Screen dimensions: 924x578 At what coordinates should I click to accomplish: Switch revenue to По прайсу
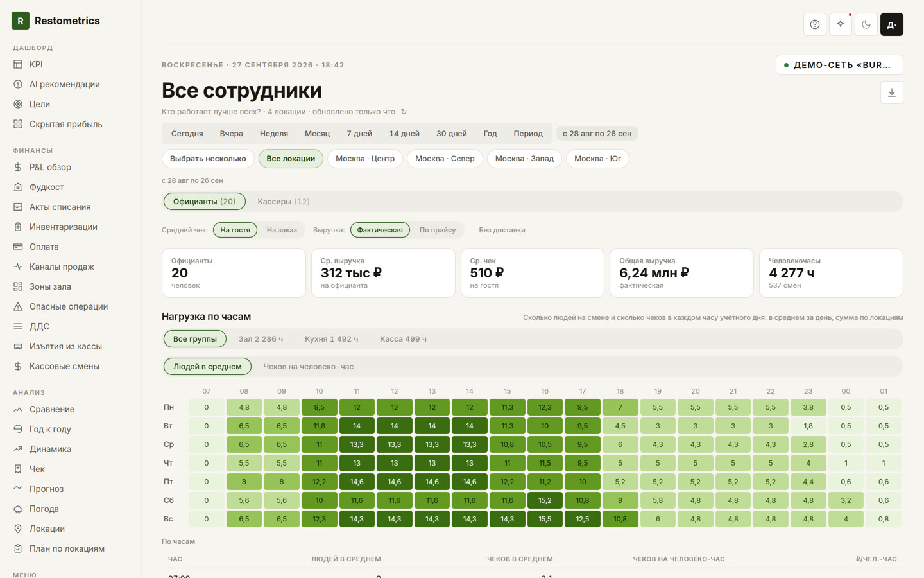pyautogui.click(x=438, y=230)
